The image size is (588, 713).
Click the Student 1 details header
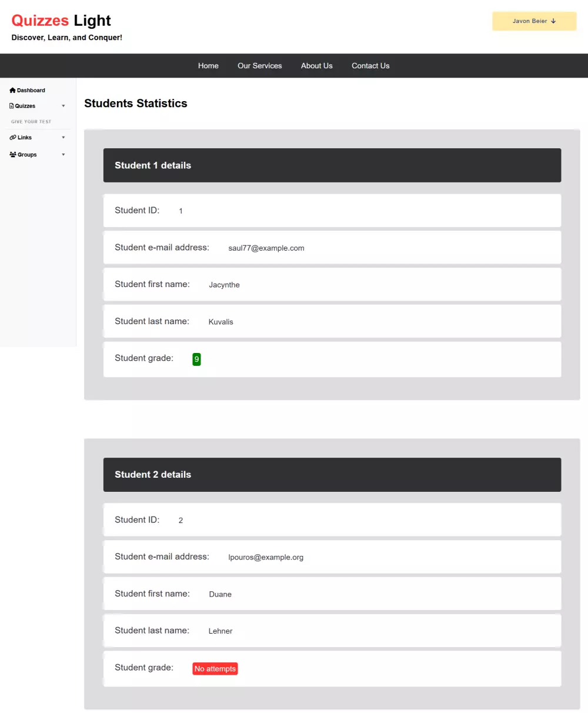tap(332, 165)
